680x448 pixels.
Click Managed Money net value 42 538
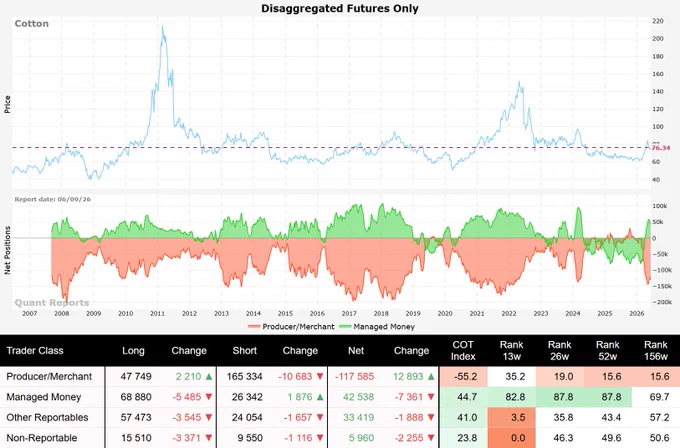pos(358,397)
